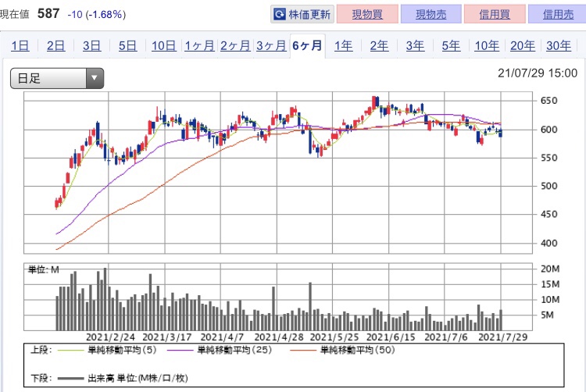
Task: Select the 1日 period tab
Action: (x=20, y=46)
